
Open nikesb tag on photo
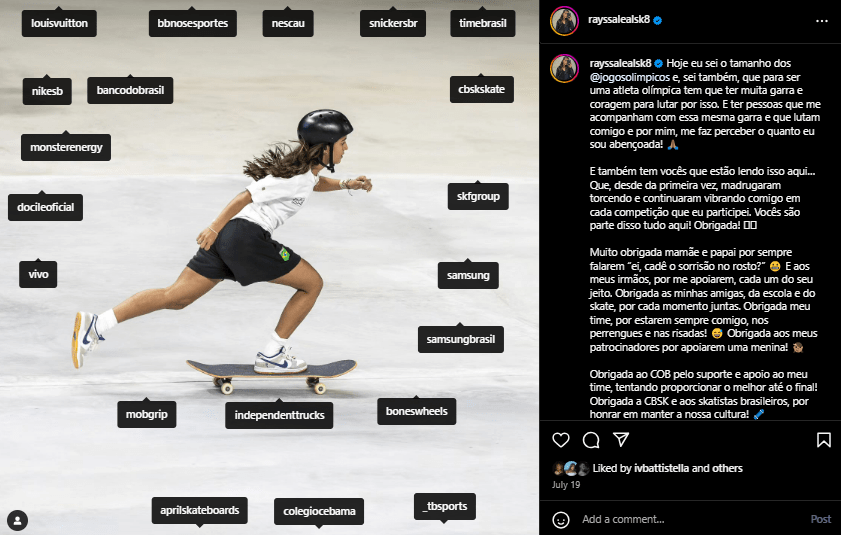(x=47, y=91)
